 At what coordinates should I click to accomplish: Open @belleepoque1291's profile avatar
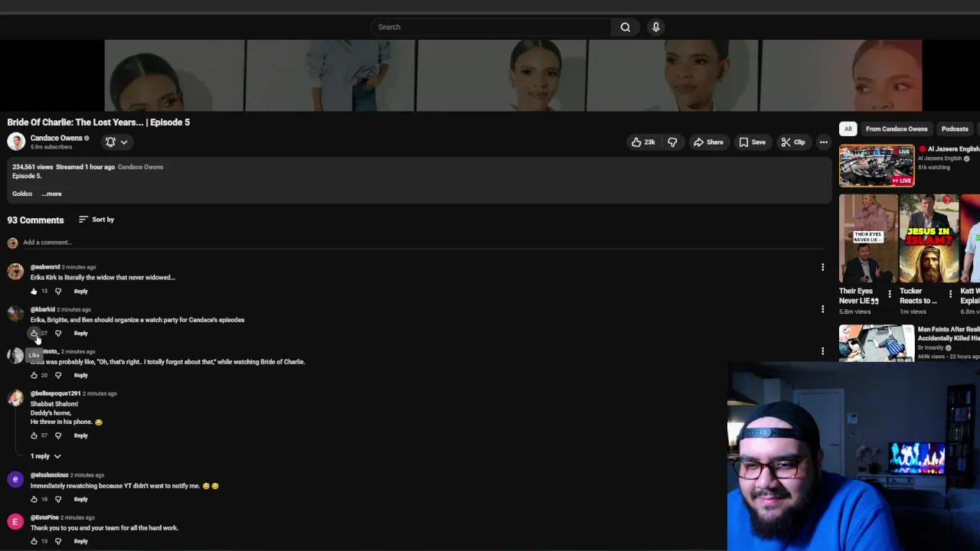click(x=15, y=398)
